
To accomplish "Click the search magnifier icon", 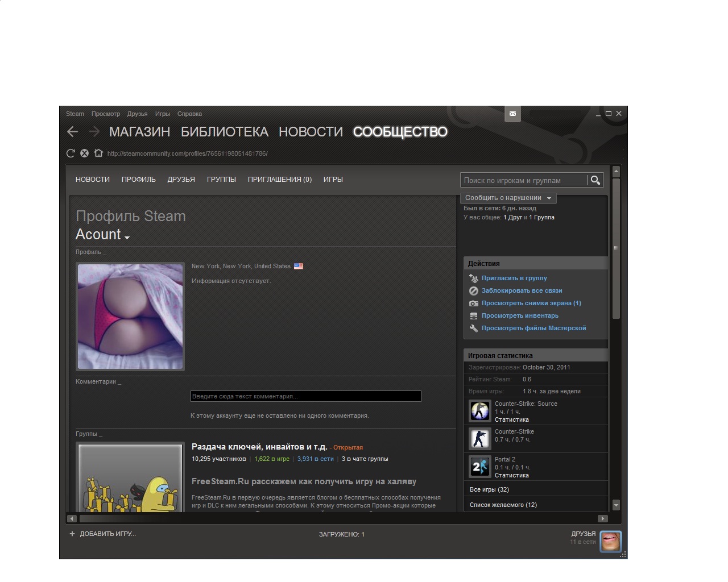I will pyautogui.click(x=595, y=180).
